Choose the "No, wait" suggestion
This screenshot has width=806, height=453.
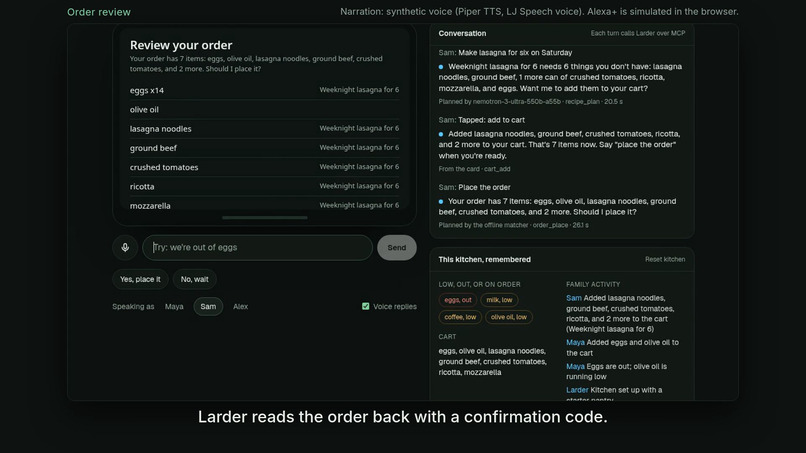pyautogui.click(x=194, y=279)
